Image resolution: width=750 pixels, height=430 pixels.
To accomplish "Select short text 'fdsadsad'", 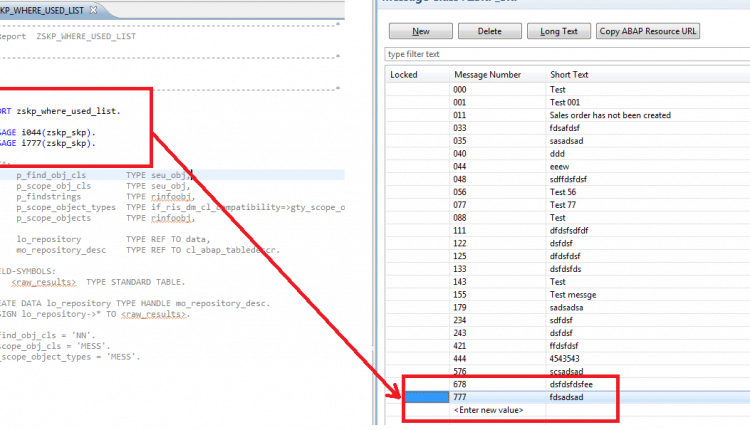I will (x=566, y=397).
